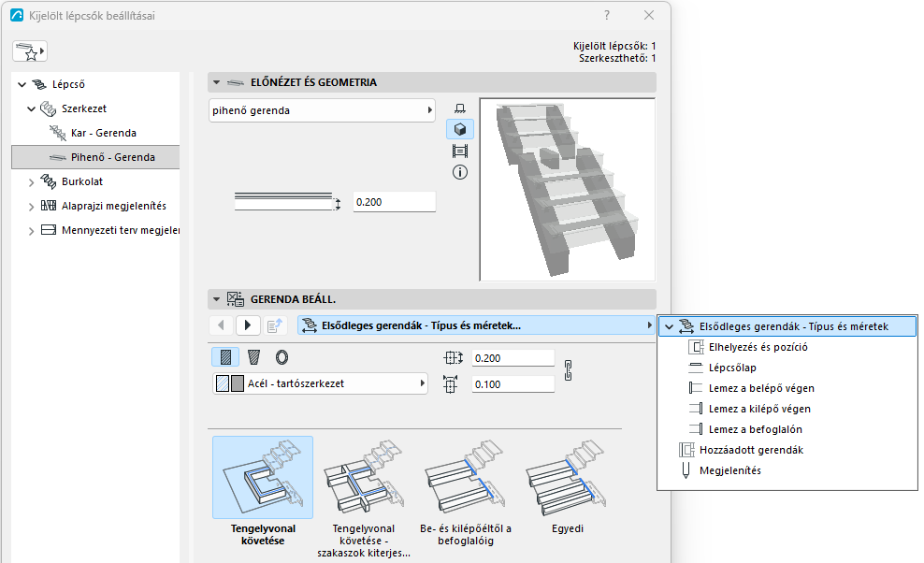Select Tengelyvonal követése option
This screenshot has height=563, width=924.
(263, 492)
